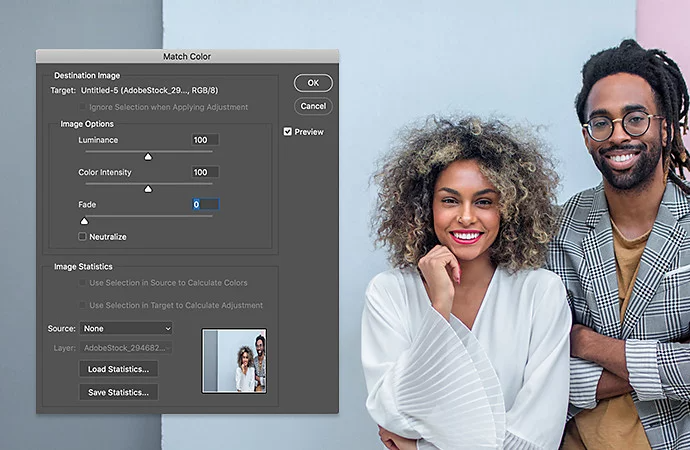
Task: Click the Save Statistics button
Action: 119,392
